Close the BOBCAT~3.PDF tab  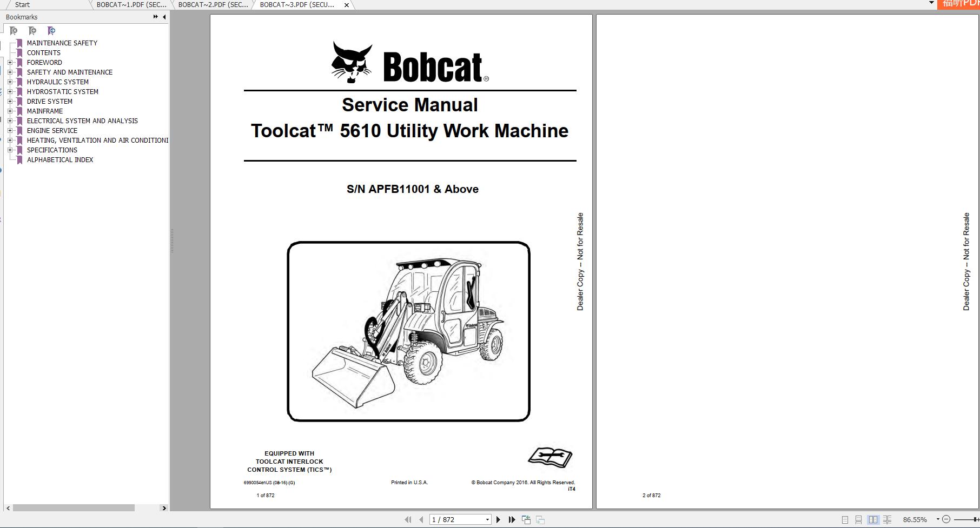347,5
